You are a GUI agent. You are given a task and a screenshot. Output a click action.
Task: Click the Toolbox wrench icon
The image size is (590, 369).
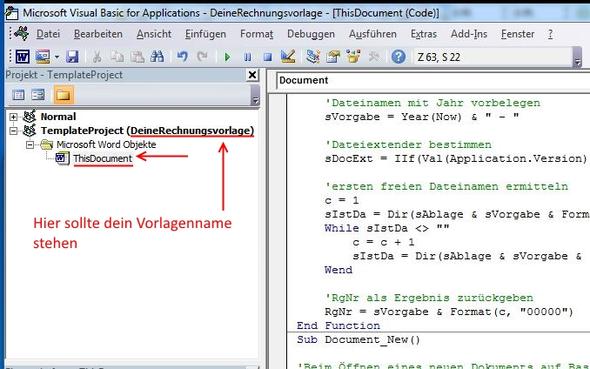[374, 57]
